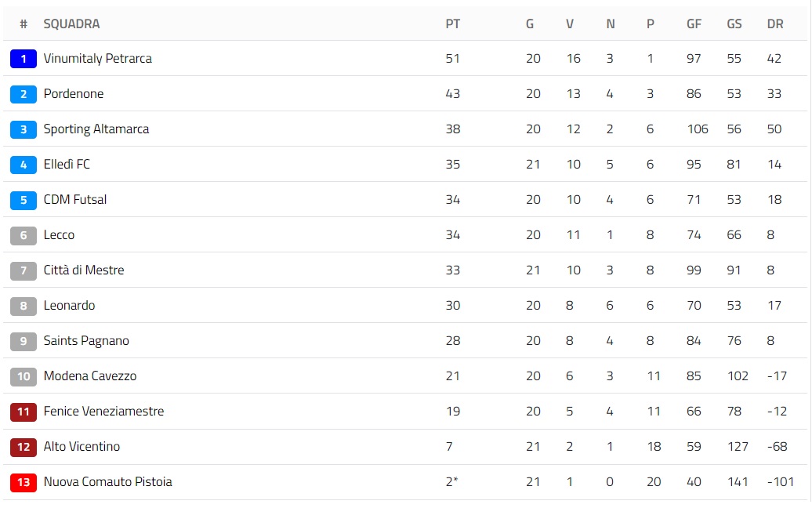Screen dimensions: 812x508
Task: Open Città di Mestre team link
Action: coord(84,270)
